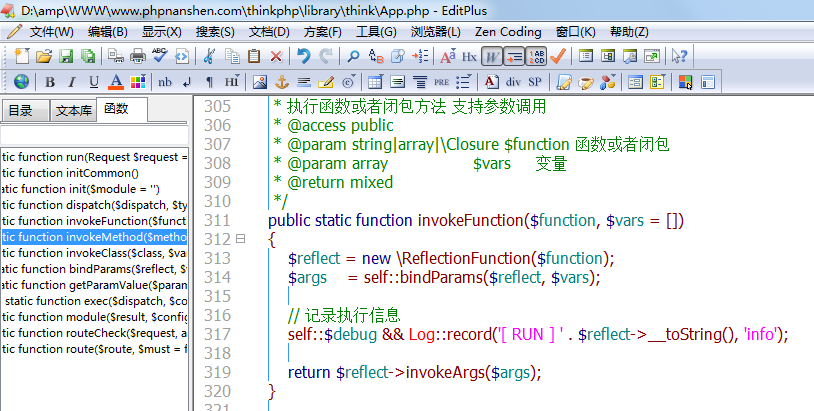This screenshot has height=411, width=814.
Task: Collapse the fold marker at line 312
Action: pyautogui.click(x=240, y=239)
